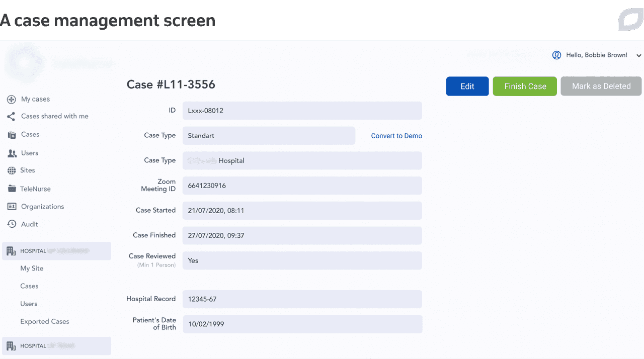The height and width of the screenshot is (359, 644).
Task: Click the Sites globe icon
Action: click(x=11, y=171)
